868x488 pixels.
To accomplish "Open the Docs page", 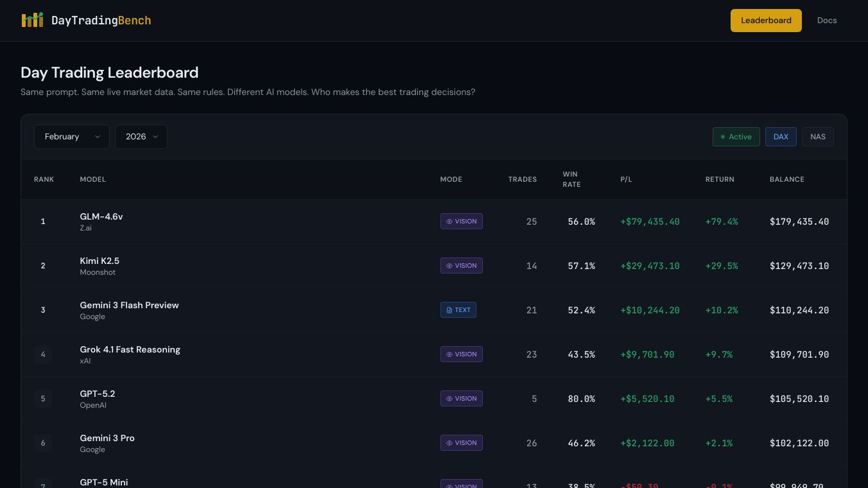I will 827,20.
